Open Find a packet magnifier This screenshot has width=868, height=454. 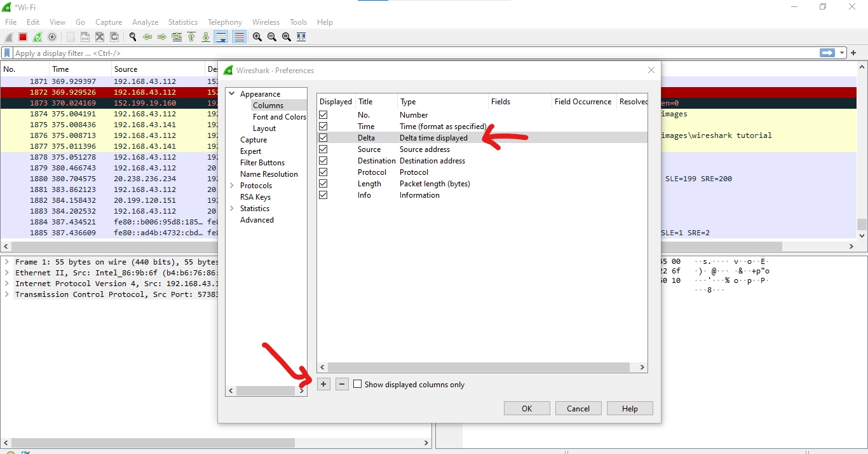(x=133, y=37)
